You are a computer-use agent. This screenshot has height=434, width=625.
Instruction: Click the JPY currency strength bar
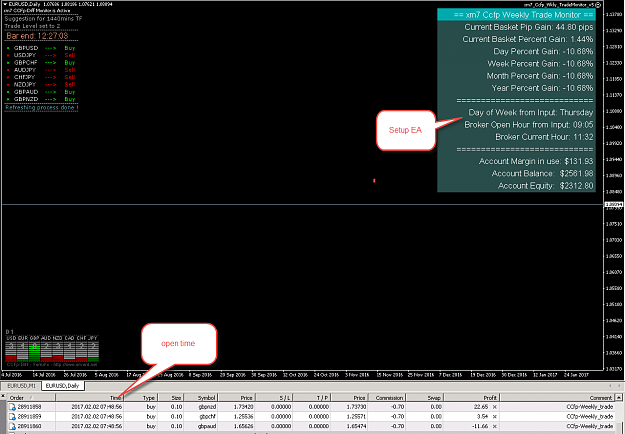coord(92,350)
